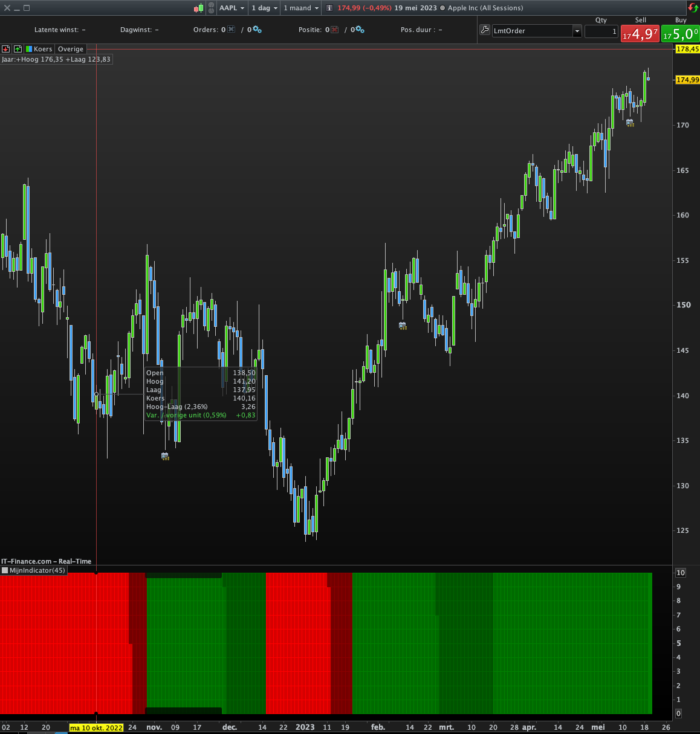Click the 150 price axis value
Screen dimensions: 700x734
pos(683,305)
